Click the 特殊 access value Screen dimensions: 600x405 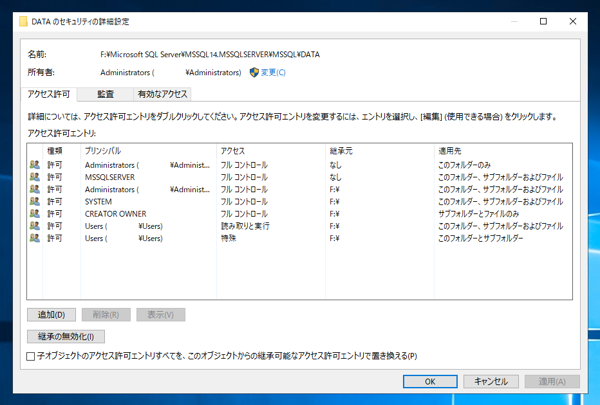point(228,238)
